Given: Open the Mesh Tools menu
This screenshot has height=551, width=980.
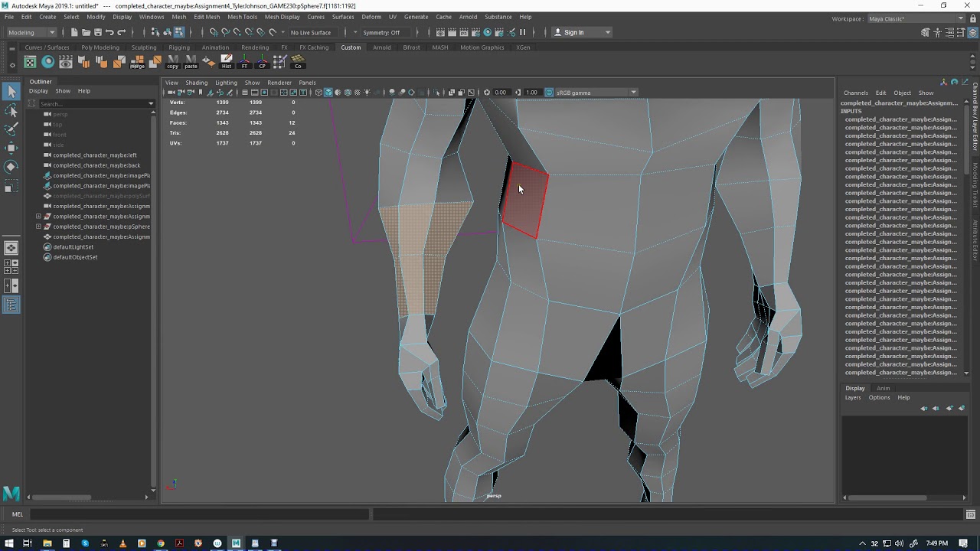Looking at the screenshot, I should pos(242,17).
